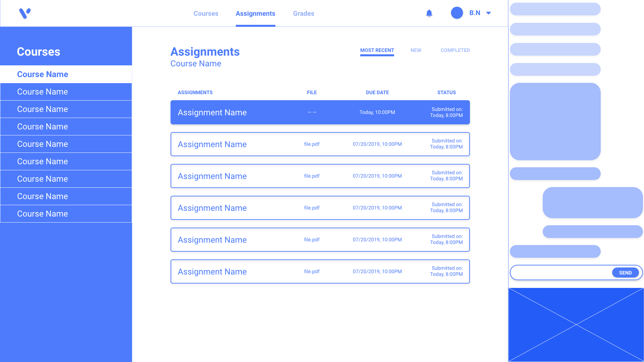Open the highlighted Assignment Name row
Viewport: 644px width, 362px height.
click(x=320, y=112)
